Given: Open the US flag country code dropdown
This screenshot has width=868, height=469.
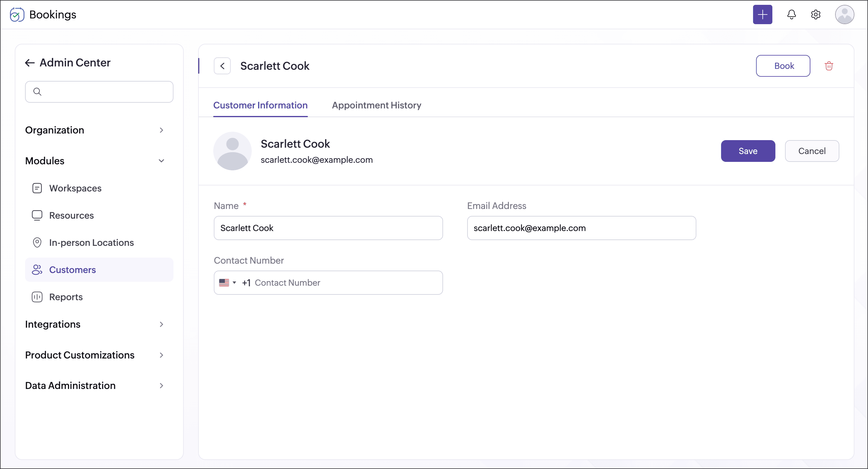Looking at the screenshot, I should tap(228, 283).
